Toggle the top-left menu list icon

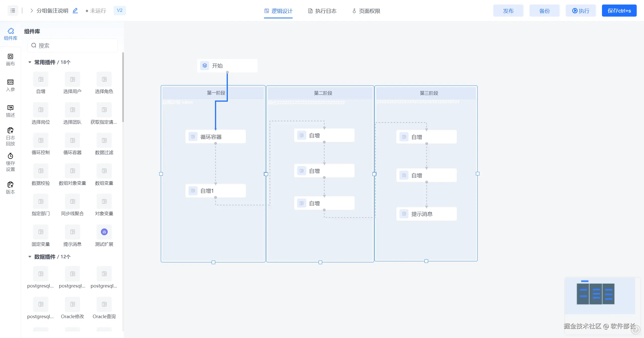[13, 11]
